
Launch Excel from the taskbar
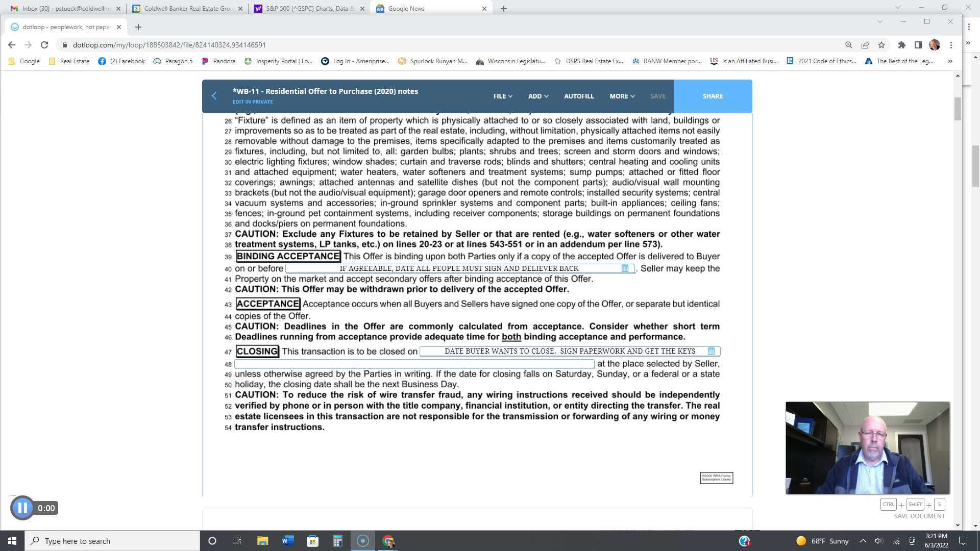(x=337, y=541)
